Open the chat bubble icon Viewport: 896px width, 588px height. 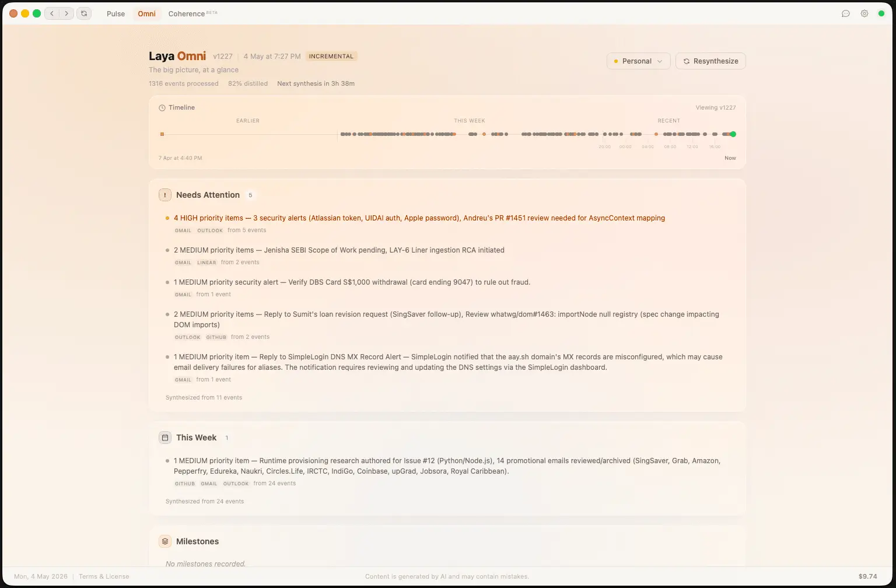[x=846, y=13]
